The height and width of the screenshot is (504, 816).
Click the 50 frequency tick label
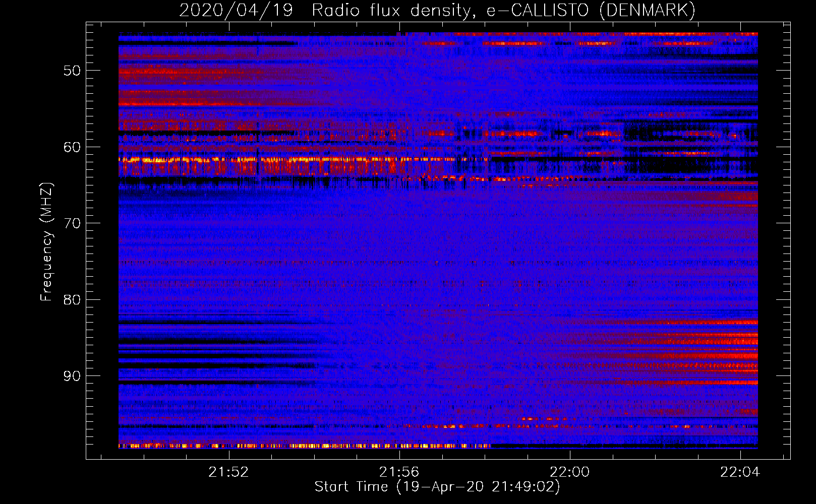[72, 71]
